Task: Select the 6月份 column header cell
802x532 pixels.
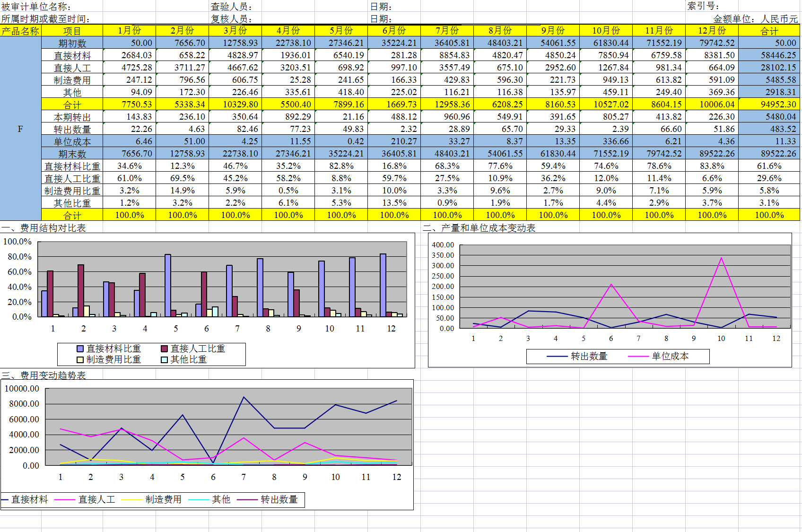Action: tap(394, 31)
